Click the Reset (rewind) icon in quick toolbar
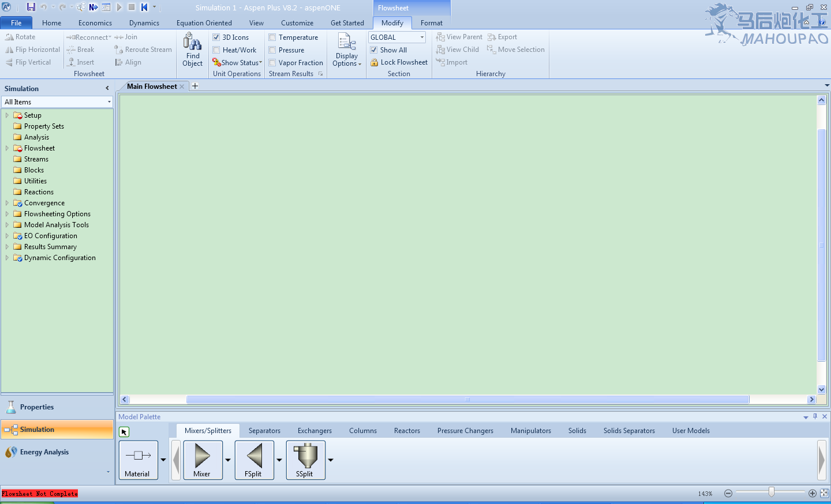Image resolution: width=831 pixels, height=504 pixels. 144,7
